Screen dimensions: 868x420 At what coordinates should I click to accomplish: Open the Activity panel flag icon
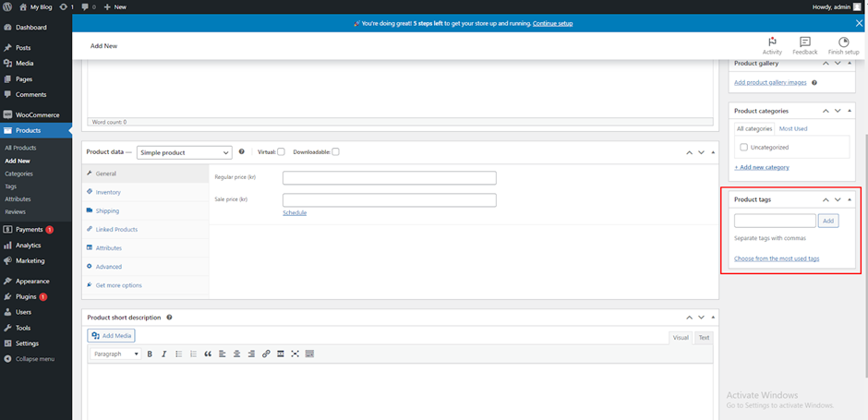tap(772, 42)
